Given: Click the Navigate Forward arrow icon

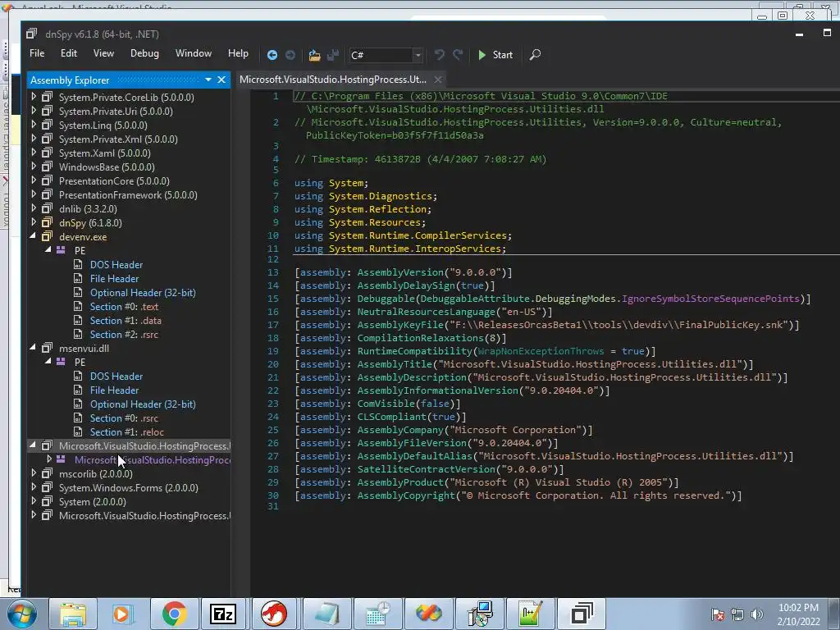Looking at the screenshot, I should click(290, 55).
